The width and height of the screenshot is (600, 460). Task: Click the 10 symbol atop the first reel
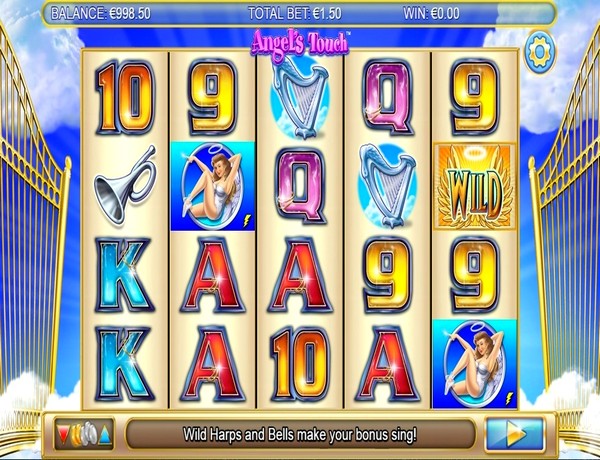[x=125, y=97]
